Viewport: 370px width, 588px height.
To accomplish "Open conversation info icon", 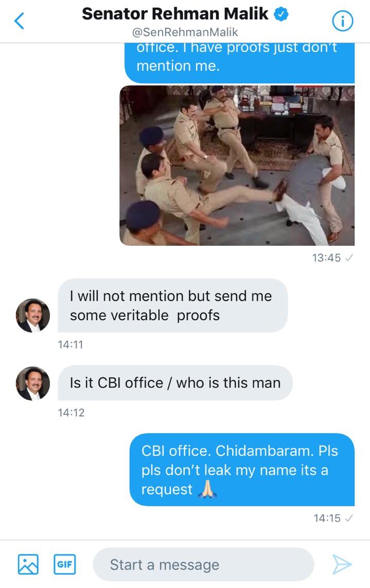I will point(343,21).
